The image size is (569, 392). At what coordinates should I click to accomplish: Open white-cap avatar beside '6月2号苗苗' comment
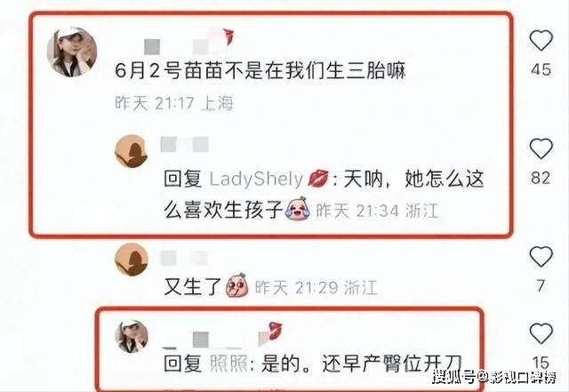click(72, 52)
